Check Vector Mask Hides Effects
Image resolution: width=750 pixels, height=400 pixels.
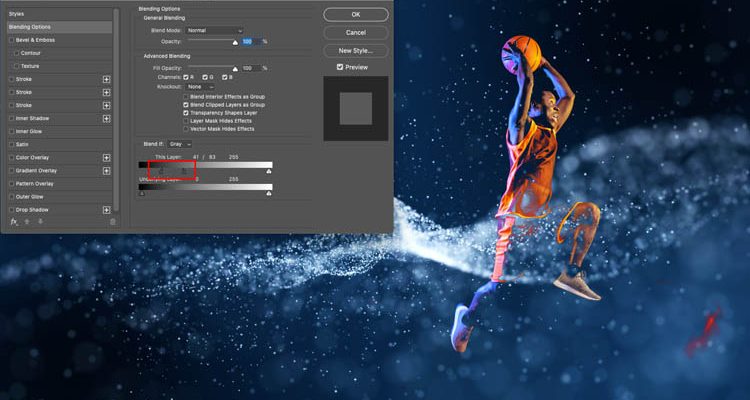click(x=186, y=129)
